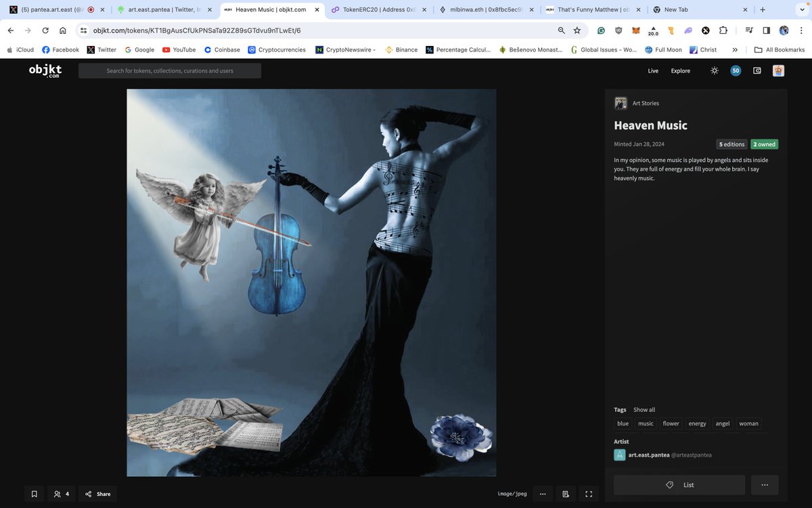
Task: Go to the browser home page
Action: tap(63, 30)
